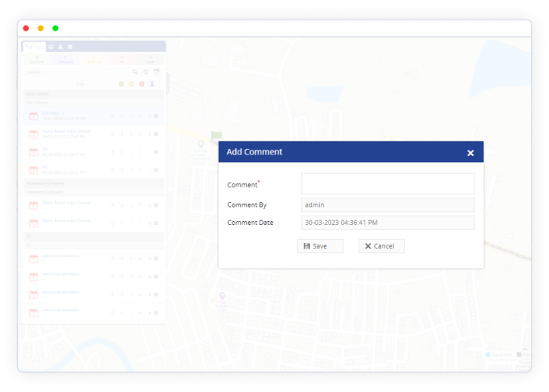
Task: Click the red column header icon
Action: pyautogui.click(x=142, y=84)
